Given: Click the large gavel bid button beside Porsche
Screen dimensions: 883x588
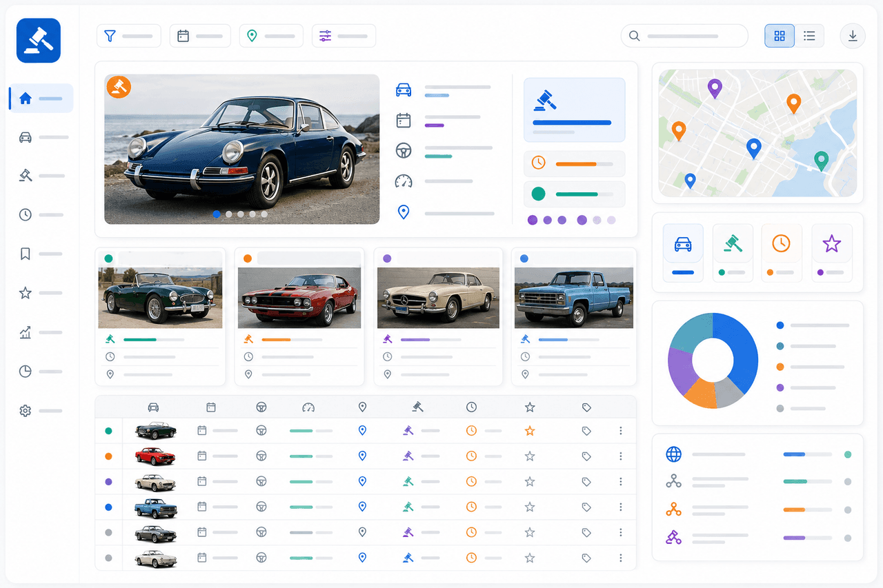Looking at the screenshot, I should (574, 110).
